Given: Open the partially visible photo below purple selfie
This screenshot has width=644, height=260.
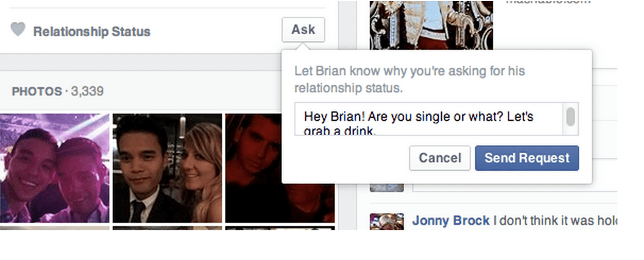Looking at the screenshot, I should [x=54, y=228].
